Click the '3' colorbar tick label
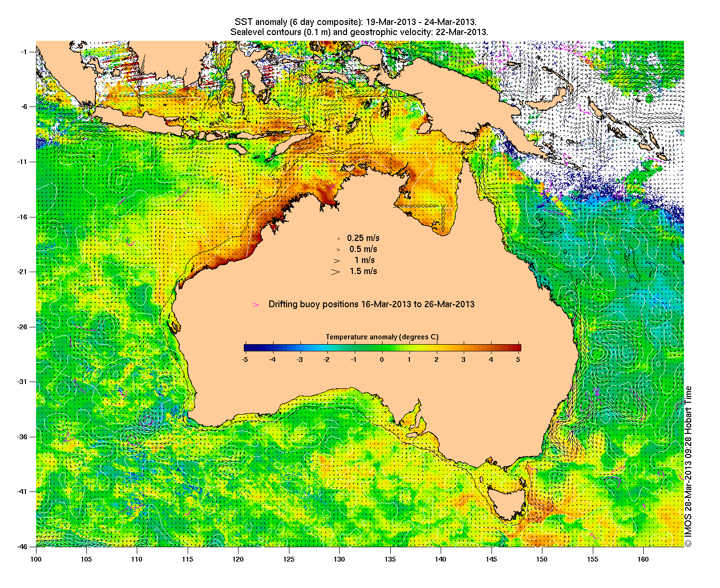 click(464, 359)
